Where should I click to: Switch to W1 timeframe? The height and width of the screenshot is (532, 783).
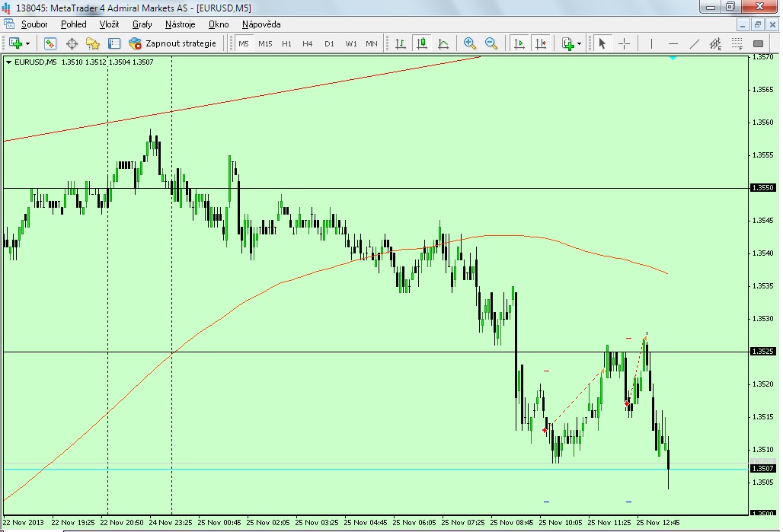[x=351, y=43]
